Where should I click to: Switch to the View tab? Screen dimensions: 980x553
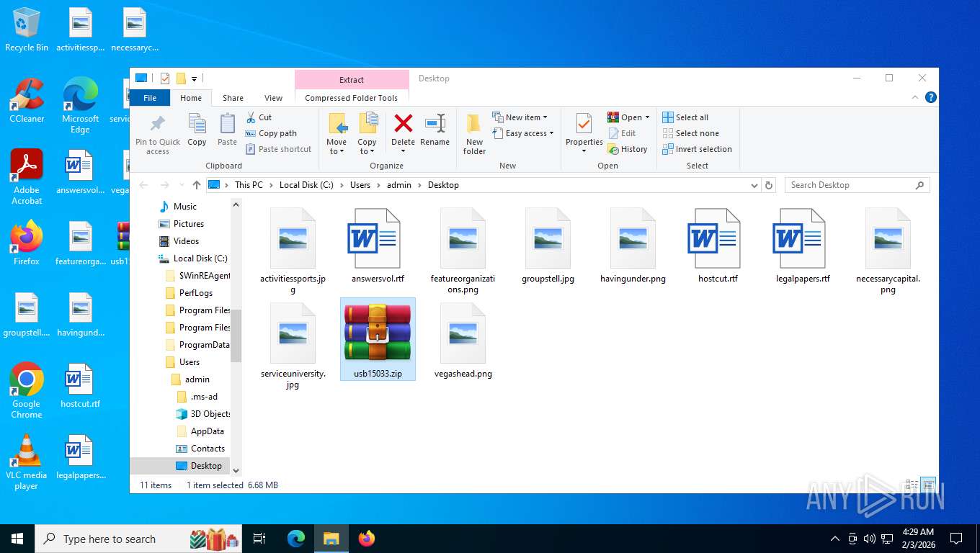(x=273, y=98)
